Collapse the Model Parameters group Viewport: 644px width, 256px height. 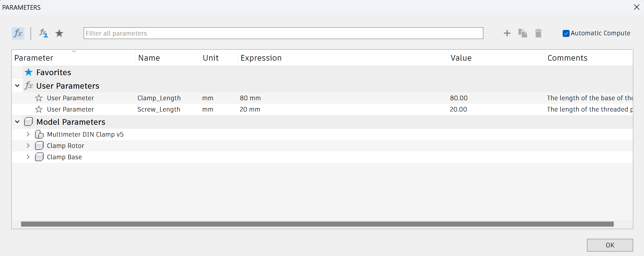pyautogui.click(x=17, y=122)
